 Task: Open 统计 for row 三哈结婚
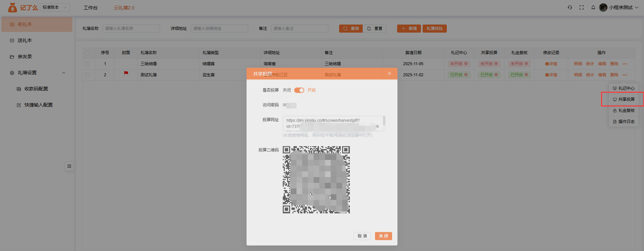pos(590,64)
